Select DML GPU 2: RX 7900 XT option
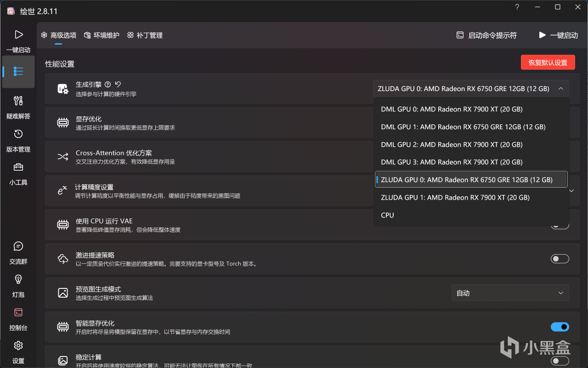Image resolution: width=588 pixels, height=368 pixels. [x=471, y=144]
